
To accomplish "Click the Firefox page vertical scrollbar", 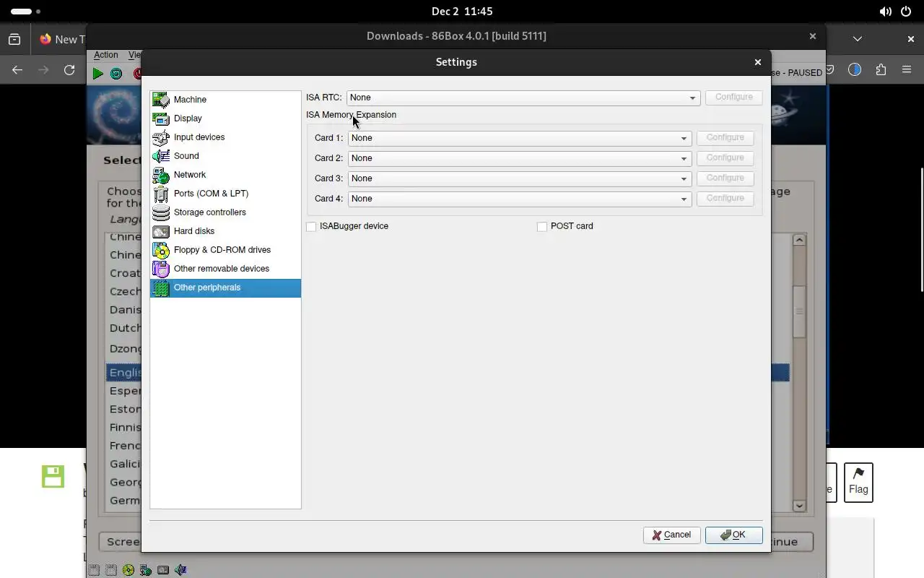I will click(921, 229).
